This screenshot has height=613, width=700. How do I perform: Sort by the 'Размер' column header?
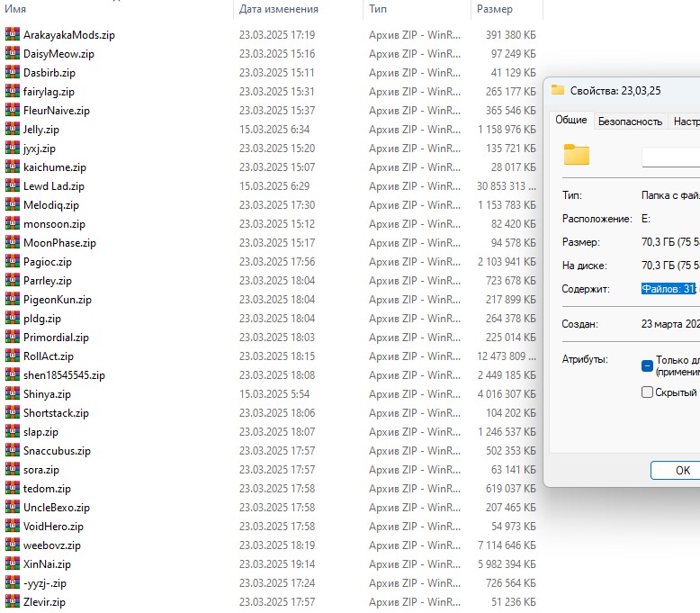[x=495, y=9]
